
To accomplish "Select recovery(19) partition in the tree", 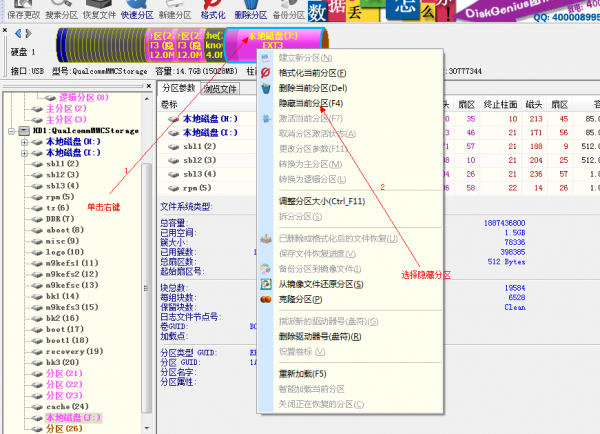I will tap(74, 352).
